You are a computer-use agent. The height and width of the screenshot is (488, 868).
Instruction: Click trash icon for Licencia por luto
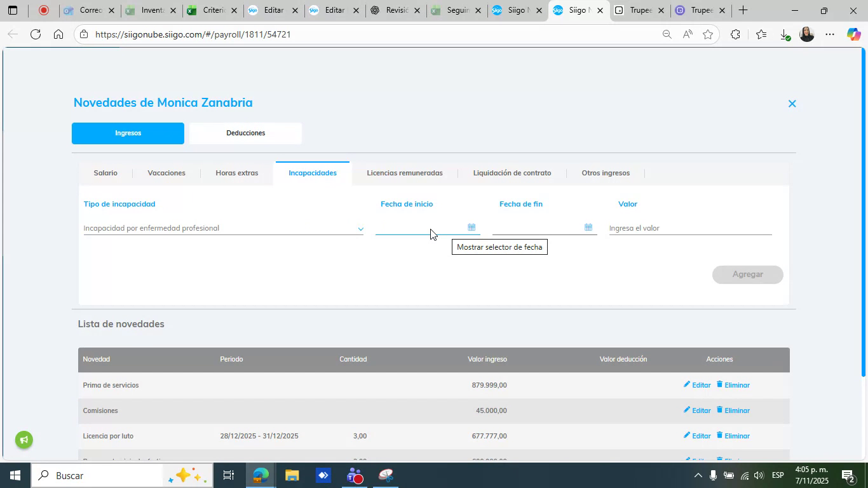click(720, 435)
